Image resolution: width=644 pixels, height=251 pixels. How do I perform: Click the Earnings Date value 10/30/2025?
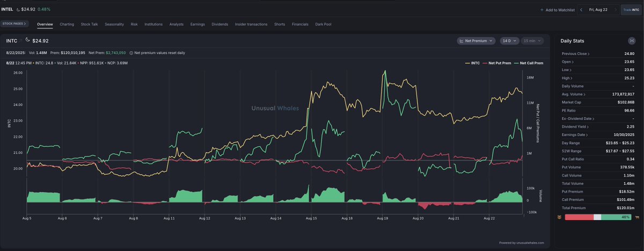pyautogui.click(x=625, y=135)
